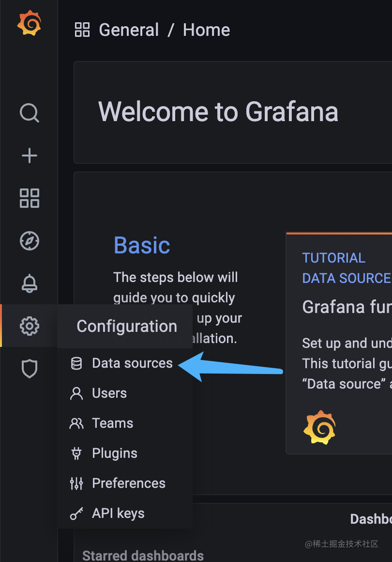
Task: Choose Plugins in Configuration menu
Action: click(115, 453)
